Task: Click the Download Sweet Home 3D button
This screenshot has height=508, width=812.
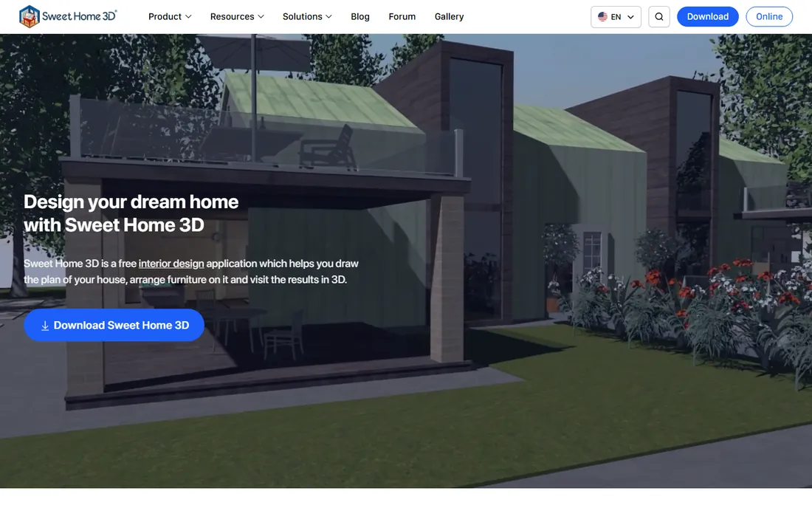Action: click(114, 325)
